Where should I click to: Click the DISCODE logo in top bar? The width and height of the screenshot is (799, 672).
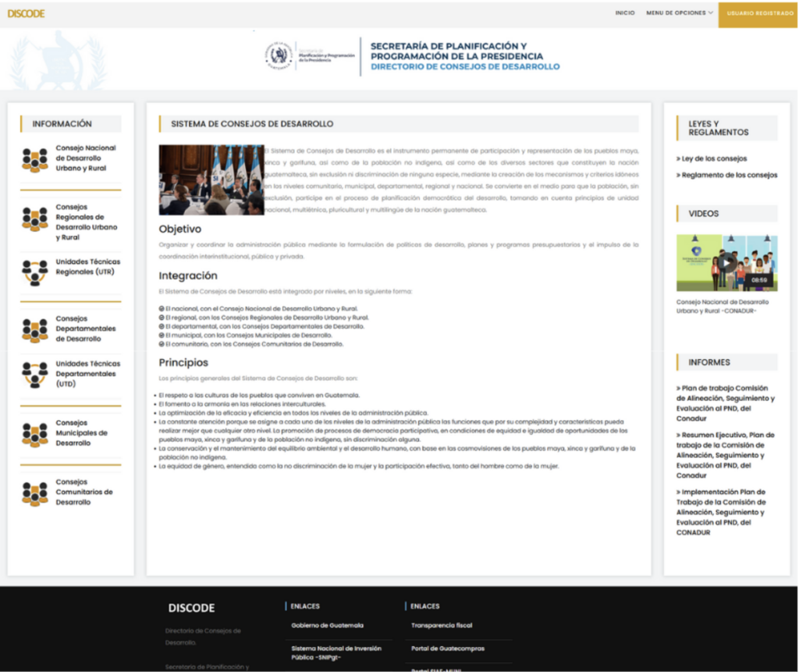click(26, 14)
